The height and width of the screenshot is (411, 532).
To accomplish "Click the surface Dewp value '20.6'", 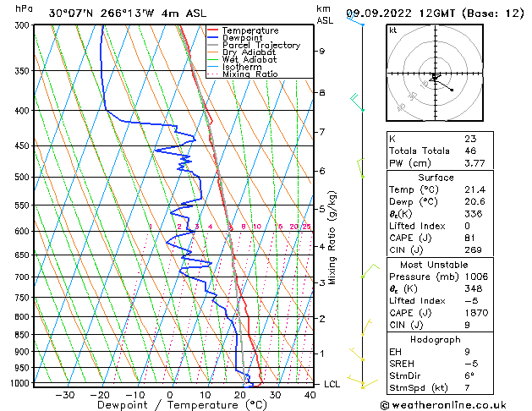I will tap(475, 202).
